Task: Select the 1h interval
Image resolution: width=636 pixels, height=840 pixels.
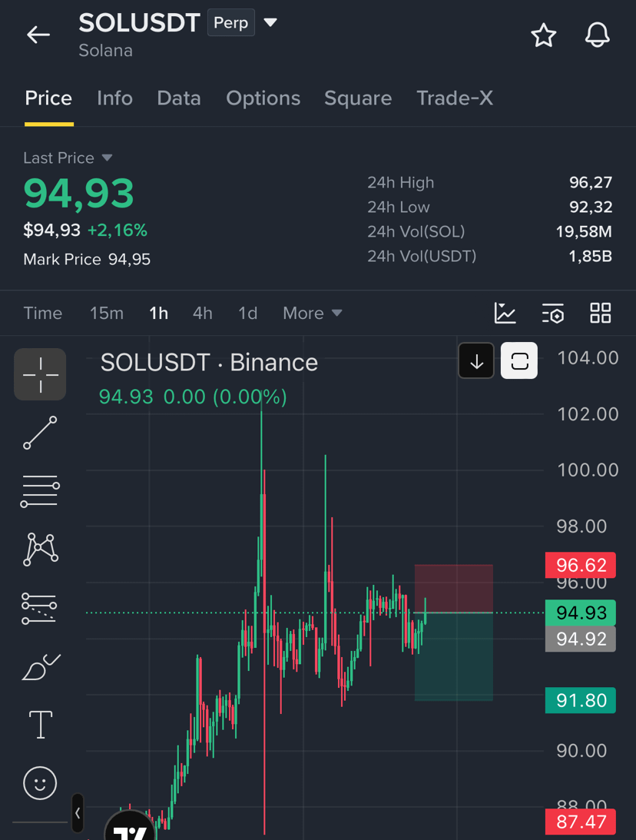Action: tap(158, 314)
